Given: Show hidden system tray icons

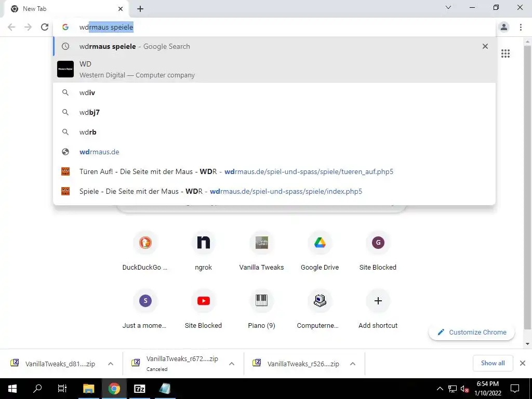Looking at the screenshot, I should tap(440, 389).
